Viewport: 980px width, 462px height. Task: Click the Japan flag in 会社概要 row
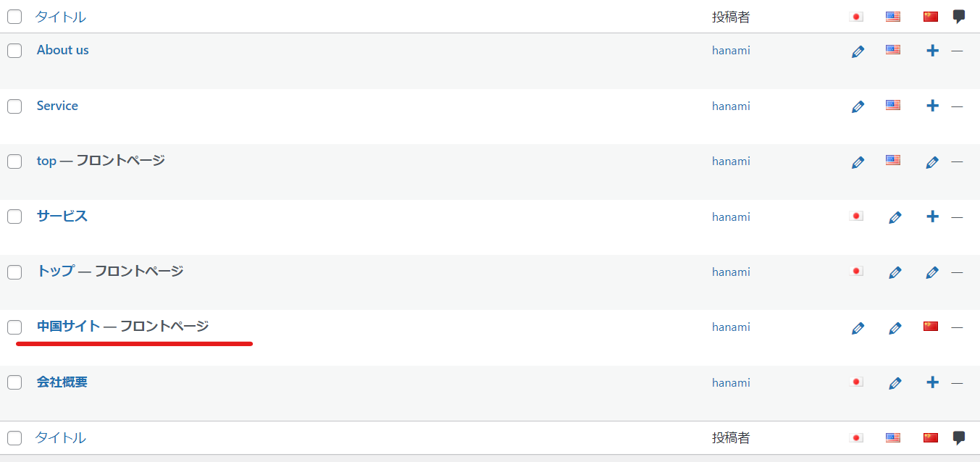coord(856,382)
